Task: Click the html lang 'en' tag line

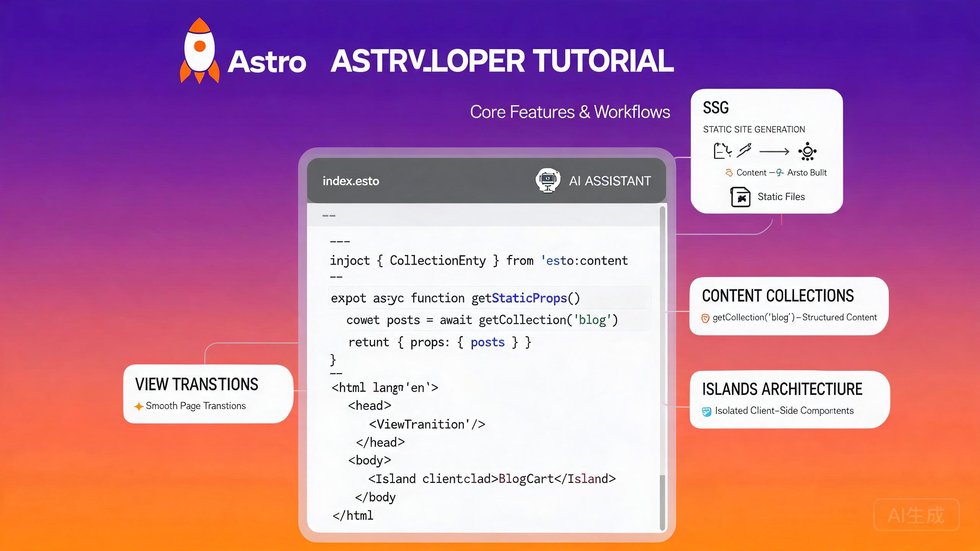Action: click(x=385, y=387)
